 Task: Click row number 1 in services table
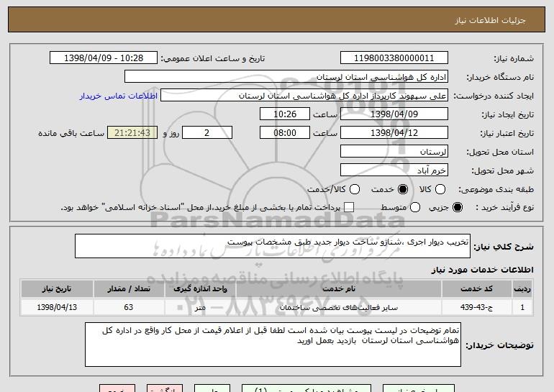coord(522,307)
